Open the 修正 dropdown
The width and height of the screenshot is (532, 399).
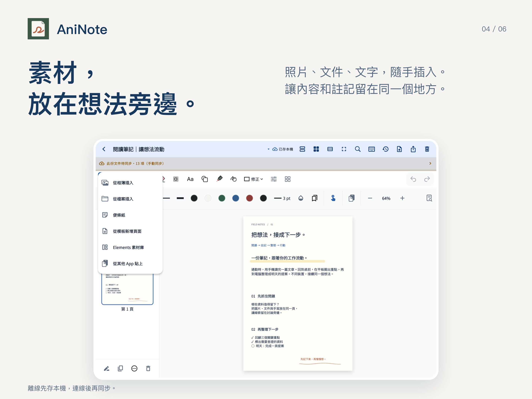point(254,179)
